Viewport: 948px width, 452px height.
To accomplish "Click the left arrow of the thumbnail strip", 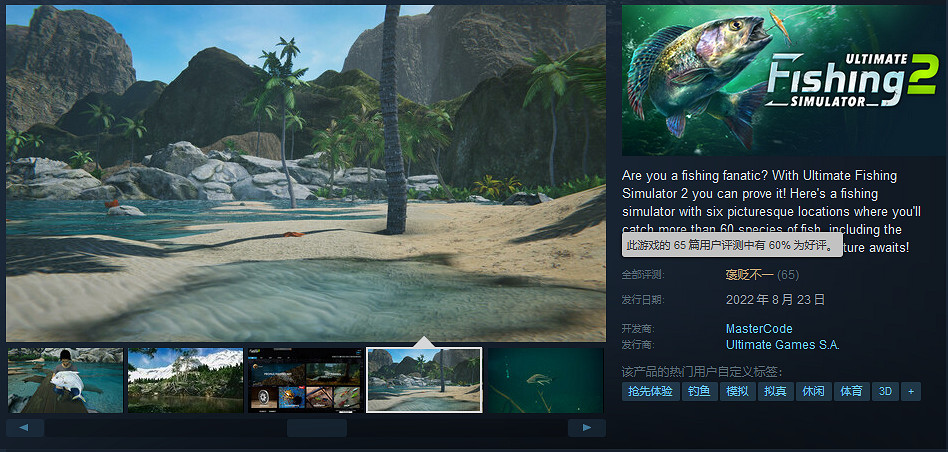I will [x=25, y=428].
